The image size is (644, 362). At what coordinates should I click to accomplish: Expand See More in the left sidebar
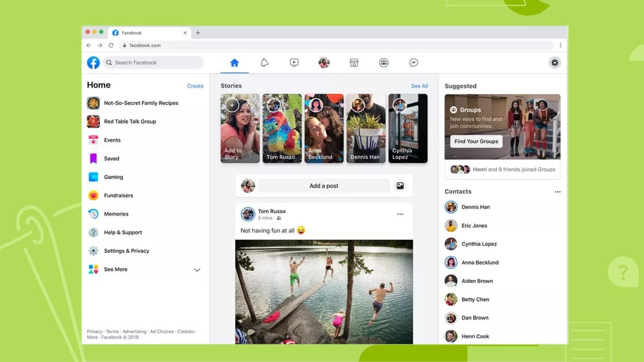[x=197, y=270]
